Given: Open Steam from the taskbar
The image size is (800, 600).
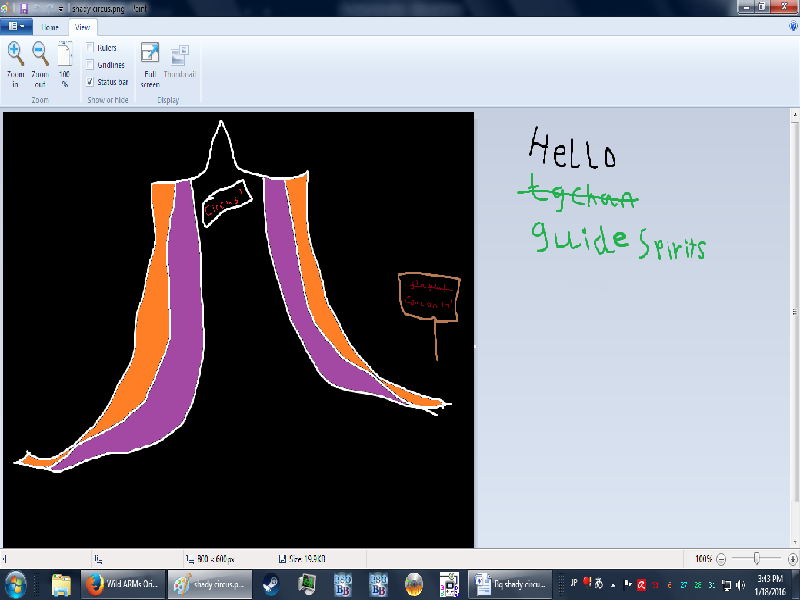Looking at the screenshot, I should coord(269,583).
